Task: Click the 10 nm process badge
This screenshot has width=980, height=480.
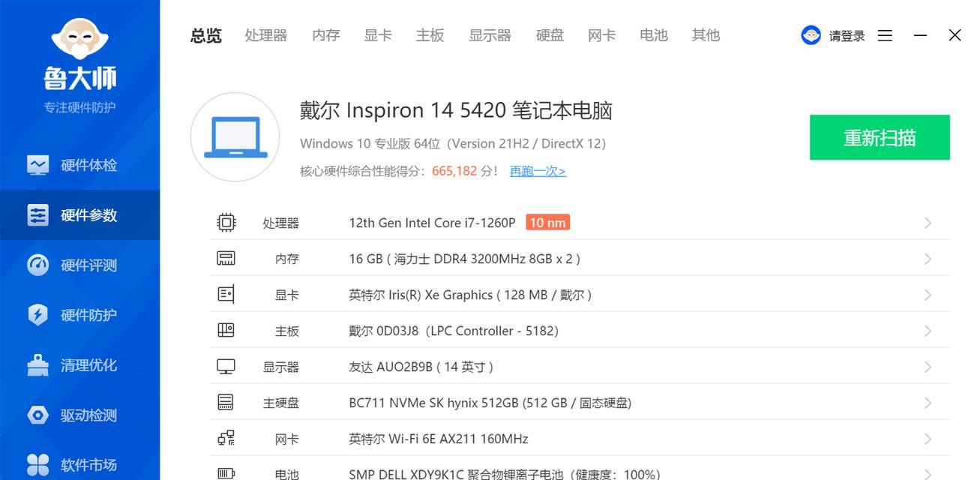Action: 547,223
